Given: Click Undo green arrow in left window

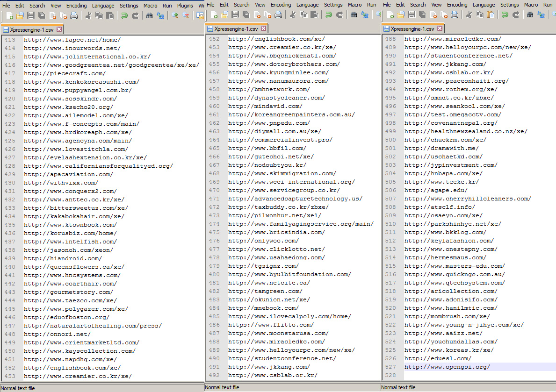Looking at the screenshot, I should coord(124,15).
